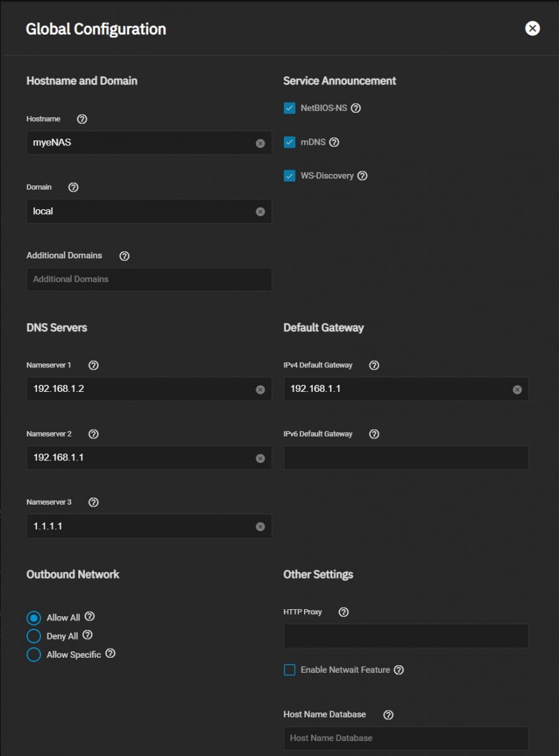Clear the Nameserver 1 field
This screenshot has height=756, width=559.
point(260,390)
